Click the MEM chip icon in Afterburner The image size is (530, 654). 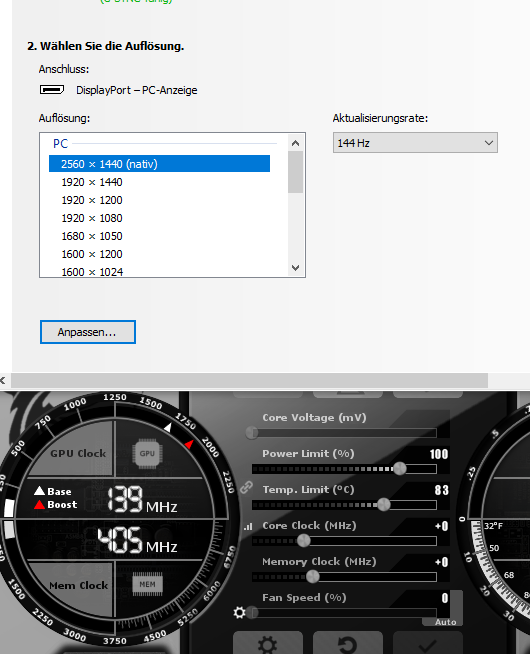click(147, 584)
